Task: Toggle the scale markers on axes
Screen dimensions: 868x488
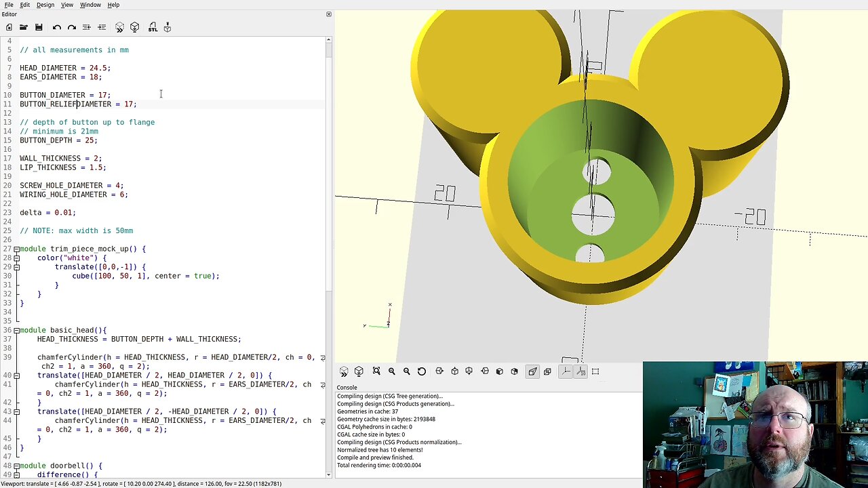Action: [x=581, y=371]
